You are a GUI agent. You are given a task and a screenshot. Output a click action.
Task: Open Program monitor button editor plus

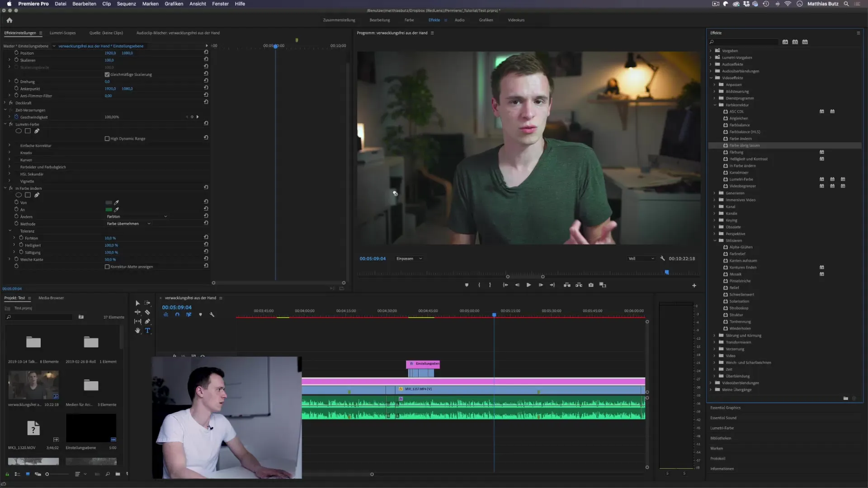(x=694, y=286)
